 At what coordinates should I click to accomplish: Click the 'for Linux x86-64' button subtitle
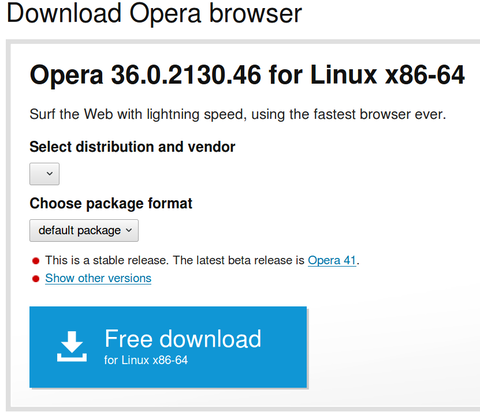click(x=146, y=360)
